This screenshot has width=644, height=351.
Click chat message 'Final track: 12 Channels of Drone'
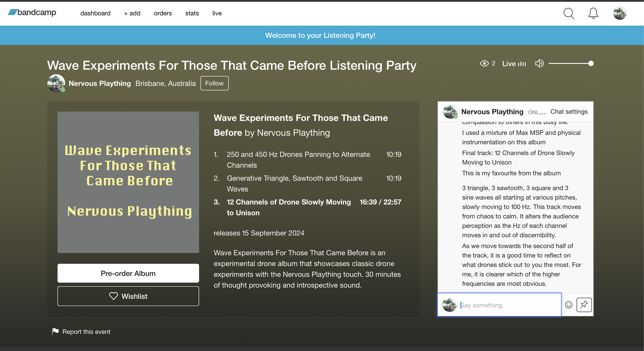518,158
